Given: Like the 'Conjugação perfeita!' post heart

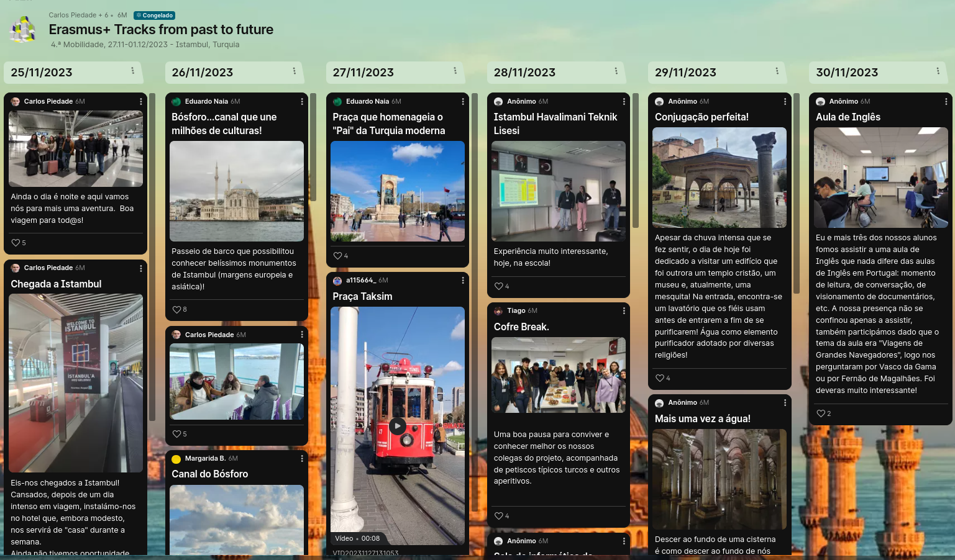Looking at the screenshot, I should point(659,378).
